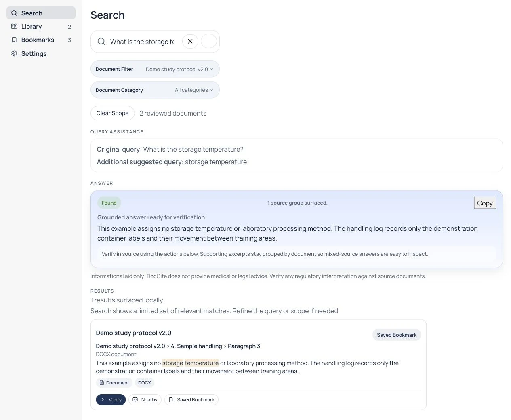511x420 pixels.
Task: Click the Clear Scope button
Action: [112, 113]
